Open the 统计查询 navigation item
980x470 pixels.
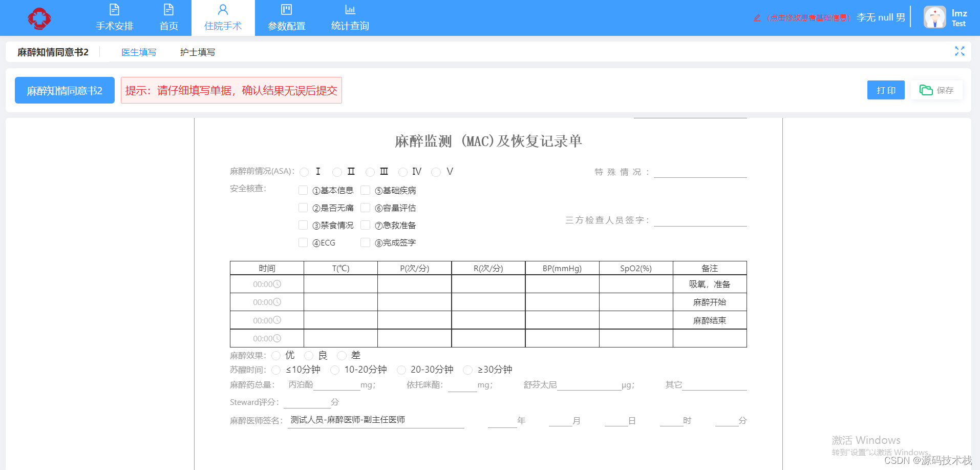pyautogui.click(x=350, y=18)
